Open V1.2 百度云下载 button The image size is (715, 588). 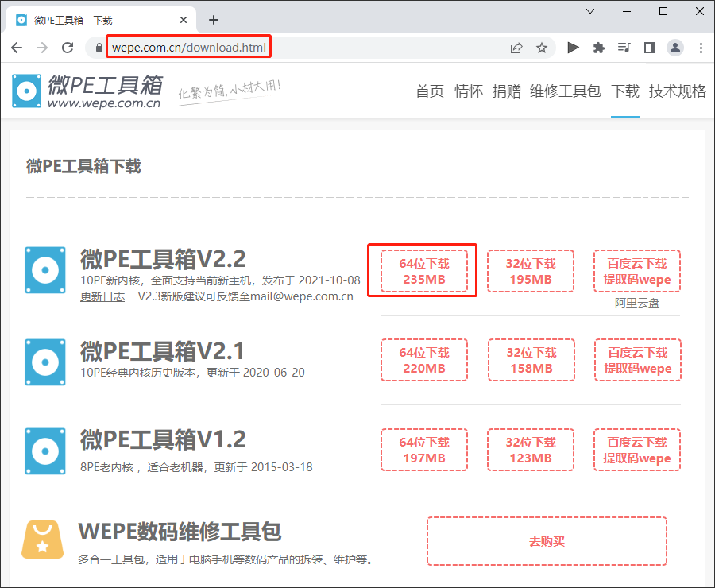[x=637, y=450]
